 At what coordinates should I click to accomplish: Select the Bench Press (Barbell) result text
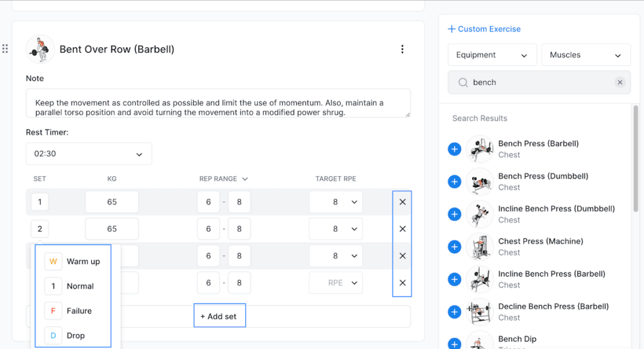(538, 144)
